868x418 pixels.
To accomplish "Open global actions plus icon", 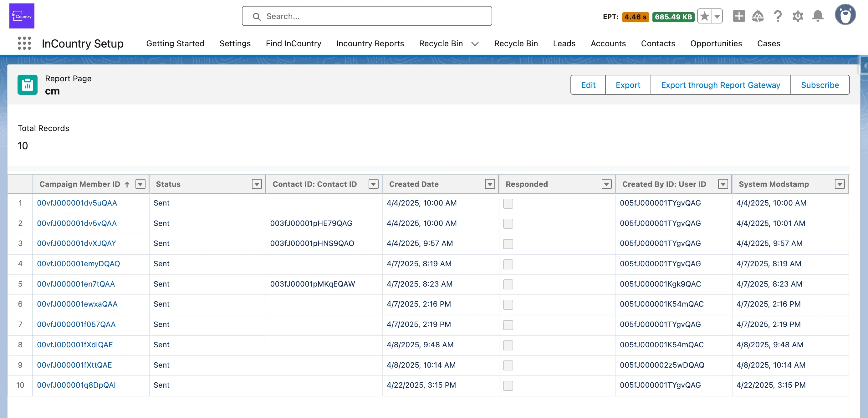I will point(738,16).
